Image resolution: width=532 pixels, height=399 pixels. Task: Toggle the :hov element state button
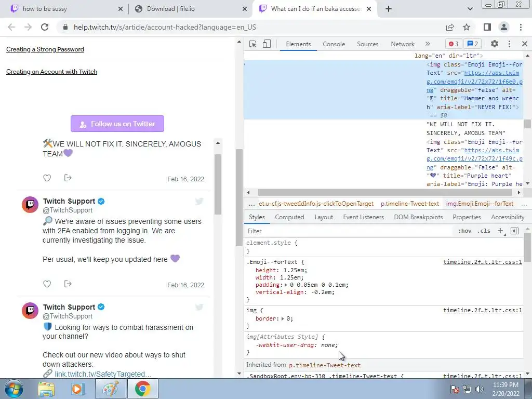click(464, 231)
